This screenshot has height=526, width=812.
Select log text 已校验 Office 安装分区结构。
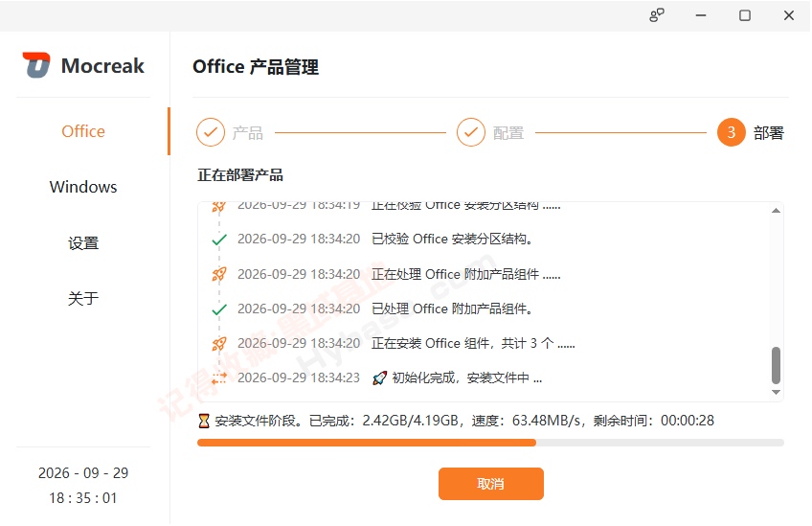coord(452,239)
